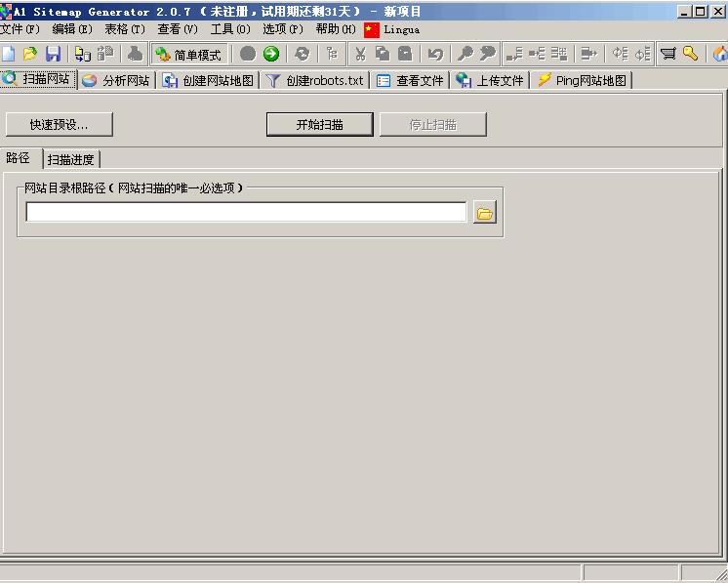The image size is (728, 583).
Task: Save the project using the floppy disk icon
Action: pyautogui.click(x=53, y=55)
